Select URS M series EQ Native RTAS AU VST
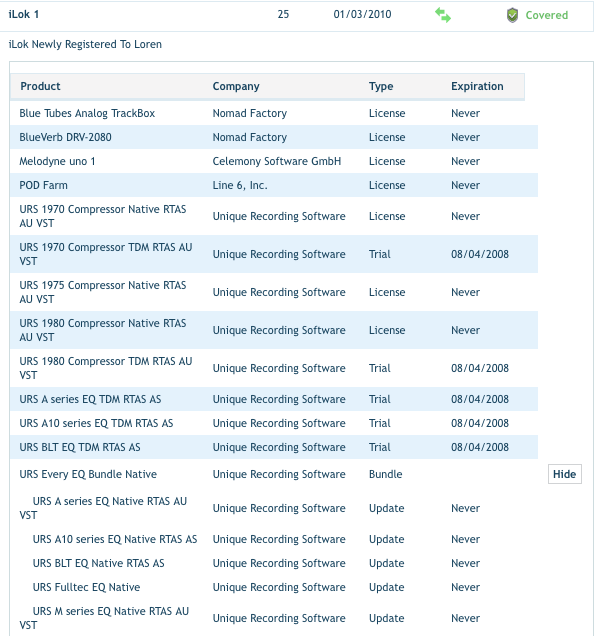This screenshot has width=595, height=636. [104, 618]
